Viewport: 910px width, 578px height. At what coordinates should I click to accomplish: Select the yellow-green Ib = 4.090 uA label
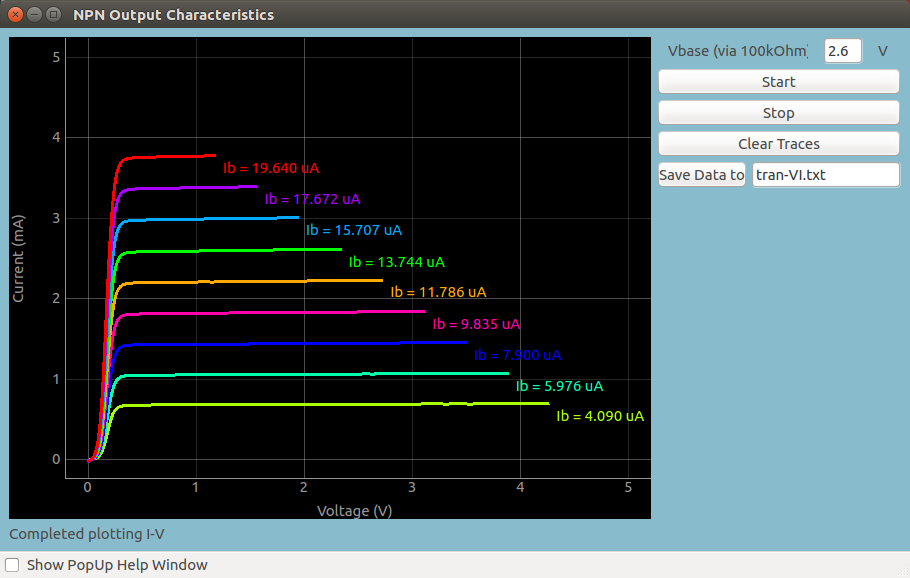tap(600, 416)
